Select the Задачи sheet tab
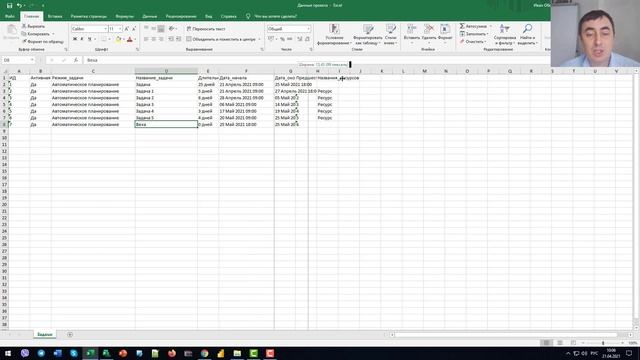This screenshot has width=640, height=360. pos(45,334)
